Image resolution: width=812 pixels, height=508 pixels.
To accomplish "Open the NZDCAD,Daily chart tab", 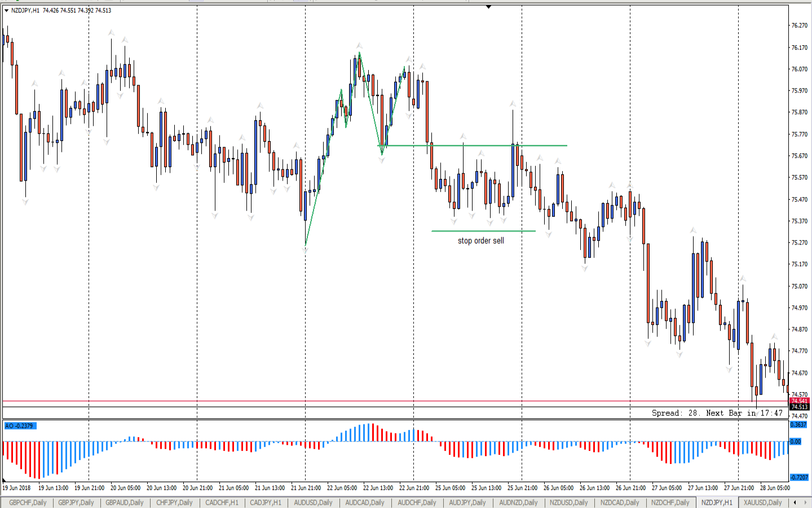I will click(620, 502).
